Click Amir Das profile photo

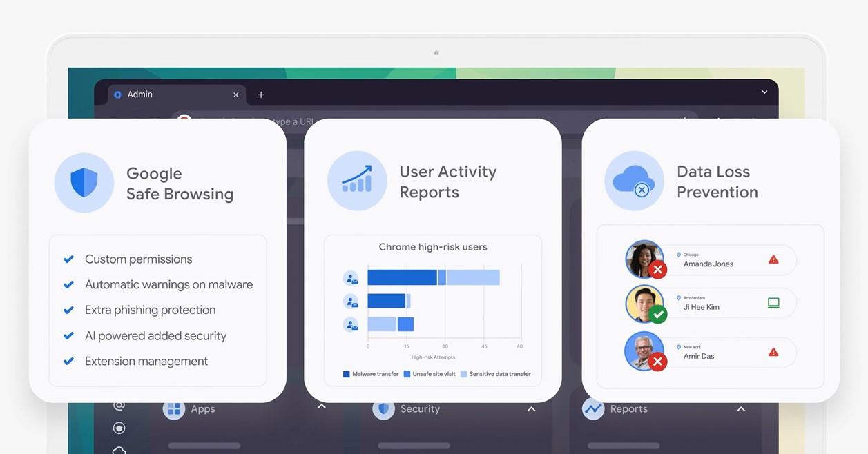click(x=644, y=350)
